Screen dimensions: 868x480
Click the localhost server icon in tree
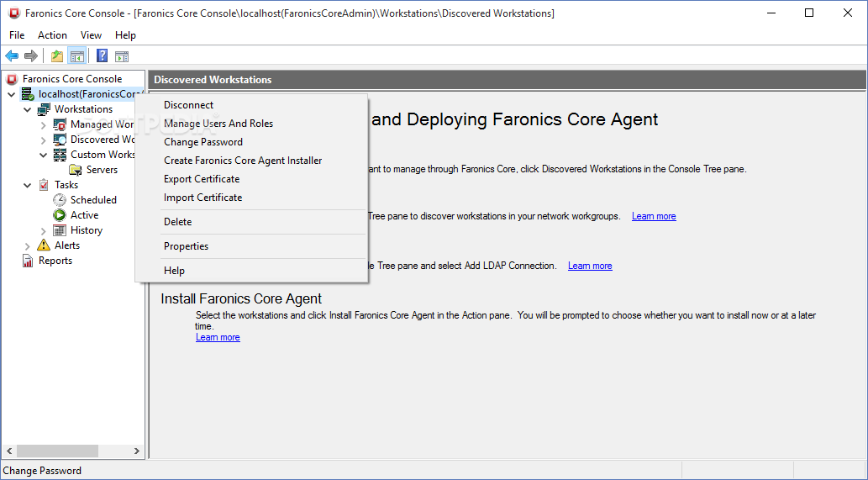coord(28,94)
